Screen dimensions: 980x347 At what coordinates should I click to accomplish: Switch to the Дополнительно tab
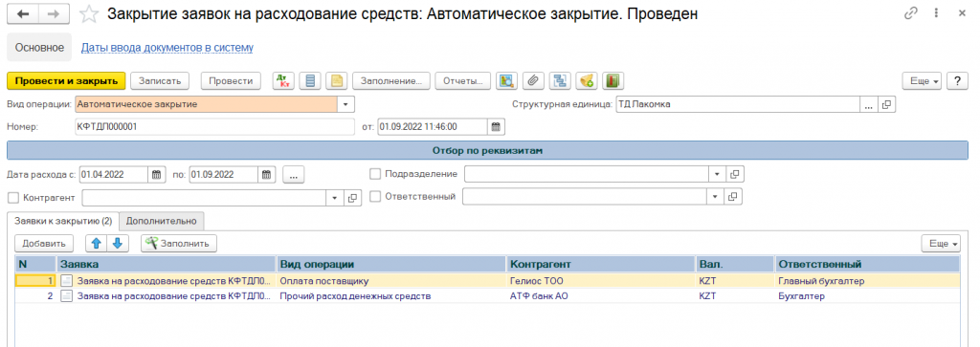pos(161,221)
